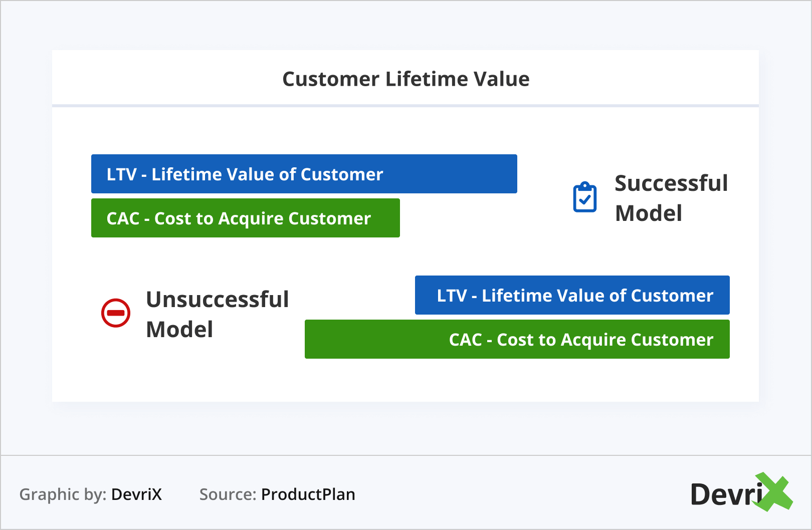Viewport: 812px width, 530px height.
Task: Click the 'Graphic by:' footer label
Action: pyautogui.click(x=63, y=494)
